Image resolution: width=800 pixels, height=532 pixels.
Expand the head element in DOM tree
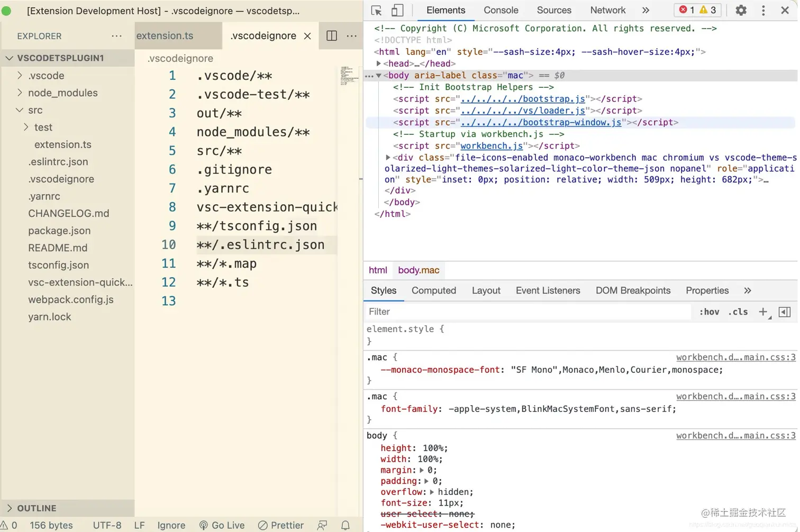click(x=378, y=63)
